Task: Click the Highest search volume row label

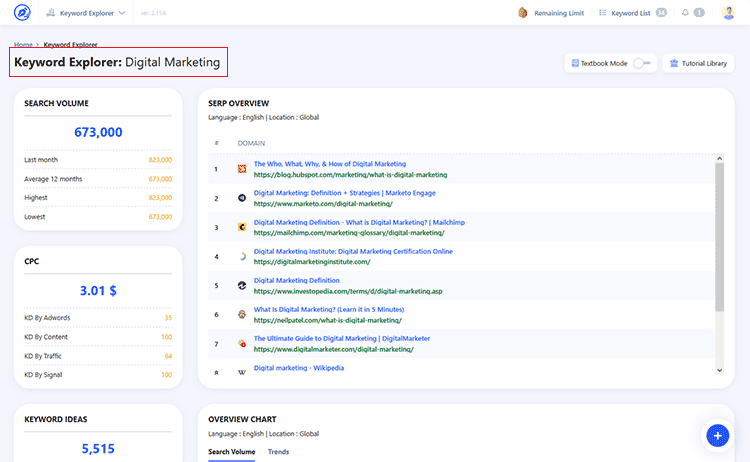Action: 36,198
